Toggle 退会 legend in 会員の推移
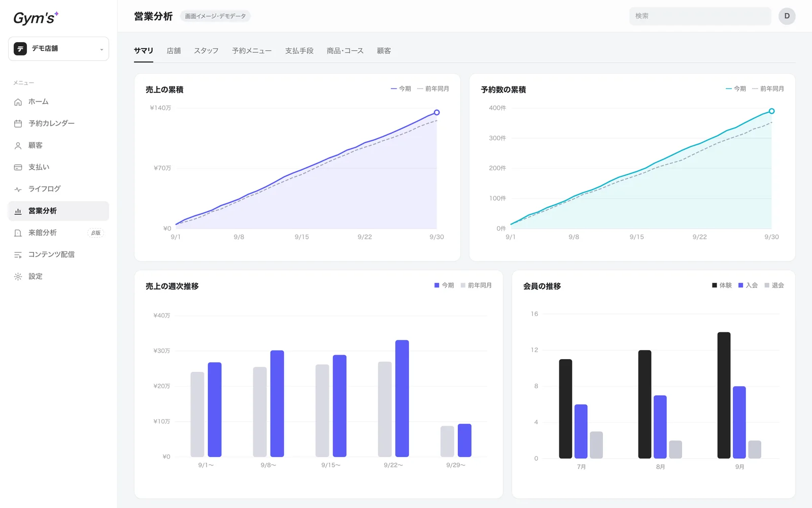Image resolution: width=812 pixels, height=508 pixels. tap(774, 285)
